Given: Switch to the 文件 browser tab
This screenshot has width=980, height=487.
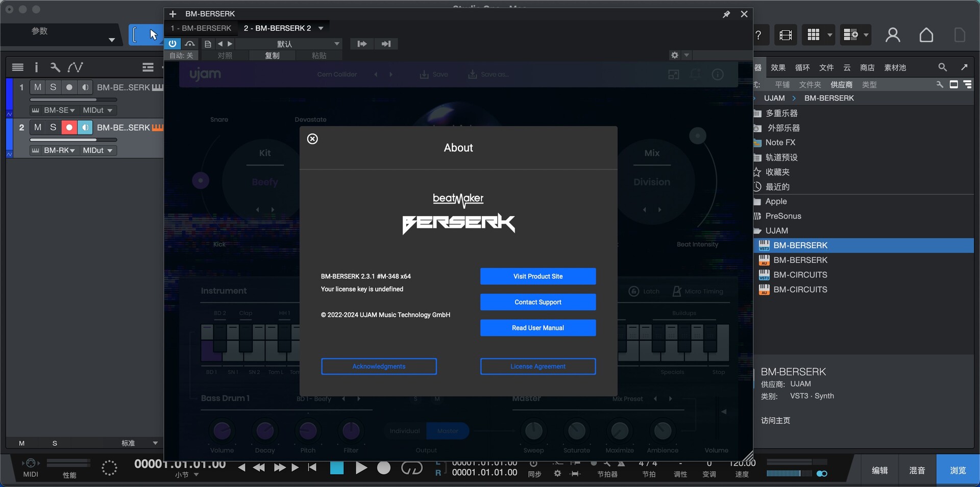Looking at the screenshot, I should [x=826, y=67].
